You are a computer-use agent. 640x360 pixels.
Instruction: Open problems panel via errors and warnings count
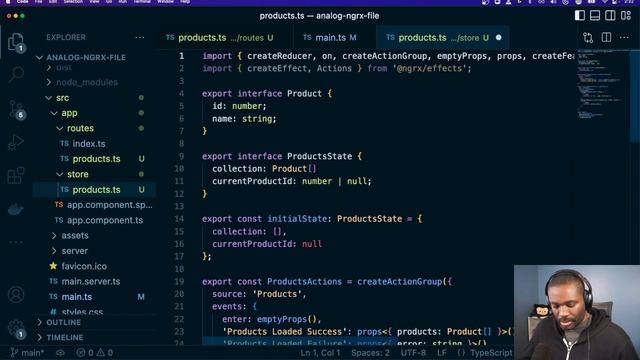click(x=94, y=352)
